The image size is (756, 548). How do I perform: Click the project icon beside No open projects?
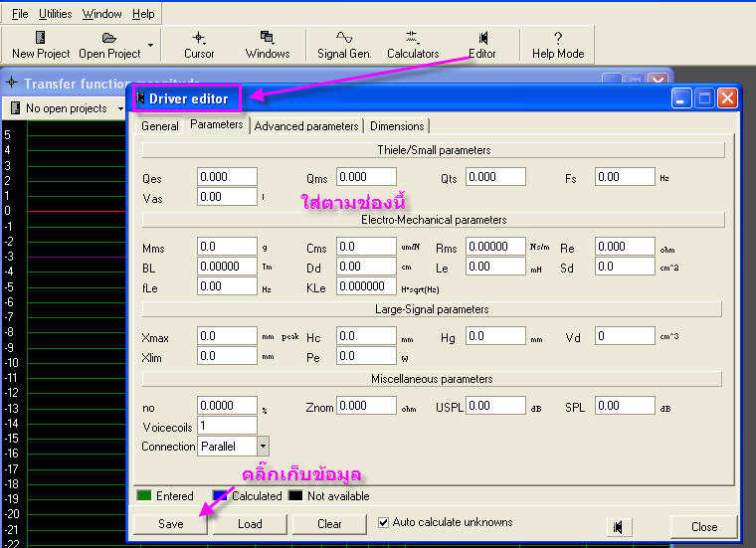(x=15, y=108)
